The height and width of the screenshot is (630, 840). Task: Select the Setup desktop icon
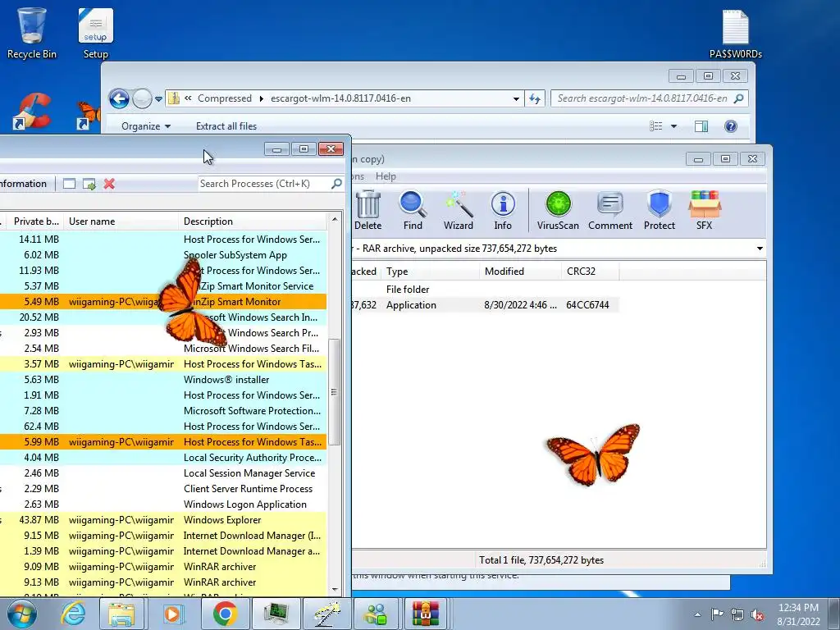coord(96,33)
